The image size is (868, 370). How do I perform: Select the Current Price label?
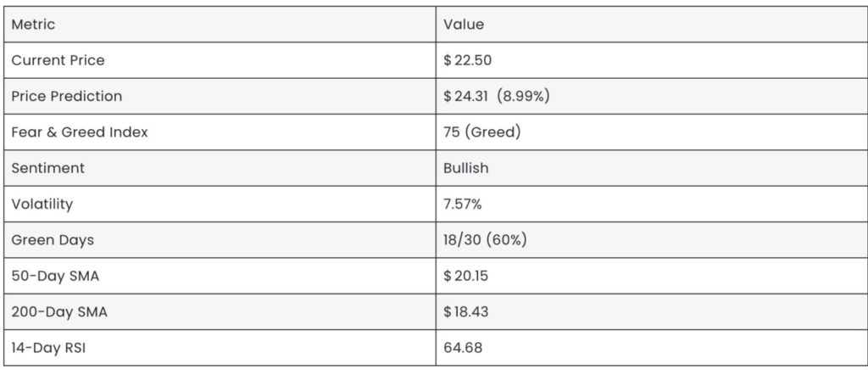pyautogui.click(x=58, y=60)
